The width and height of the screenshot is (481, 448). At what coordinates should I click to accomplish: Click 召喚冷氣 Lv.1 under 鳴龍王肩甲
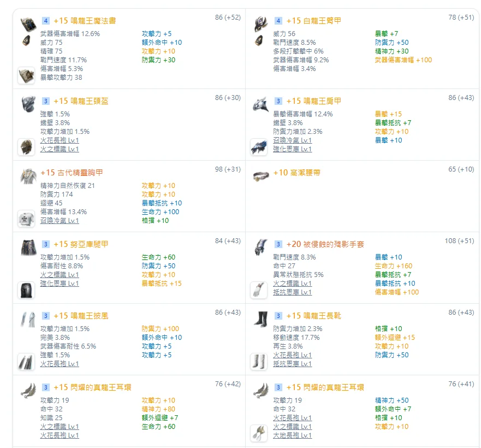pos(292,140)
